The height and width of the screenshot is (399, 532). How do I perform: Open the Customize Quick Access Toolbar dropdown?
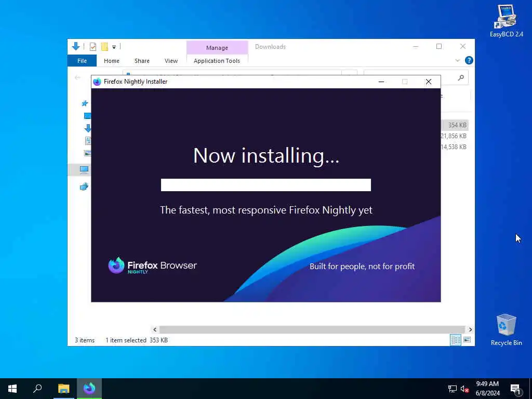coord(114,47)
